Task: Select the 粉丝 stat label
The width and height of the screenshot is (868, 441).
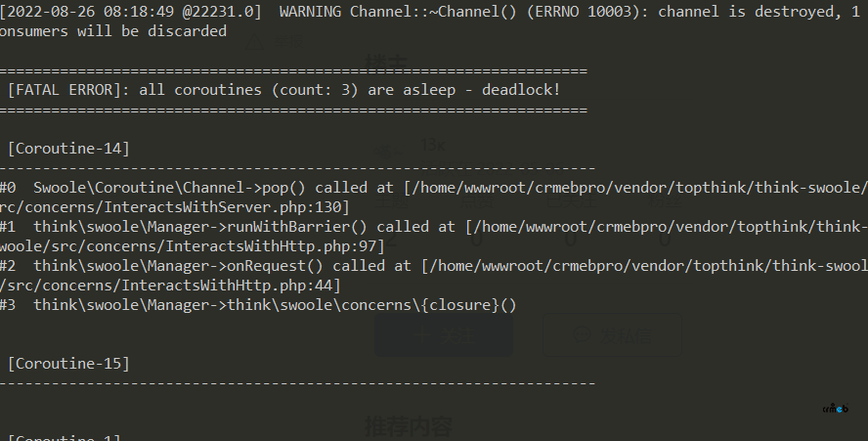Action: tap(665, 201)
